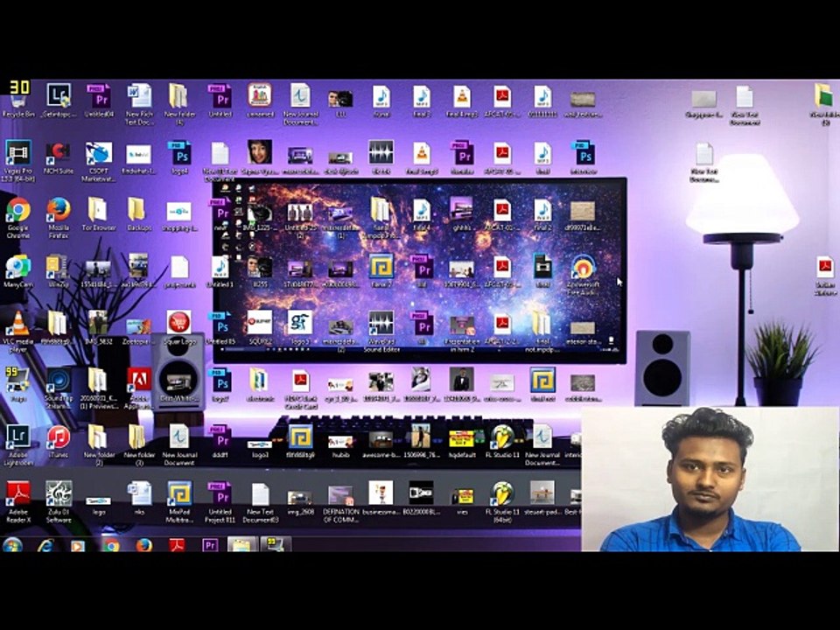Switch to Firefox in the taskbar
Screen dimensions: 840x630
tap(143, 545)
